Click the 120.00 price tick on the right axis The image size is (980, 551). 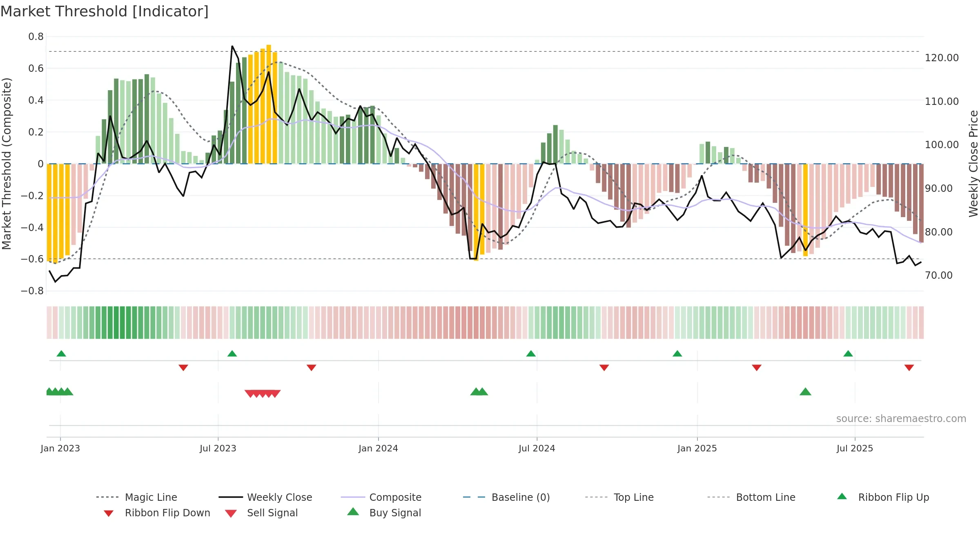pyautogui.click(x=942, y=58)
